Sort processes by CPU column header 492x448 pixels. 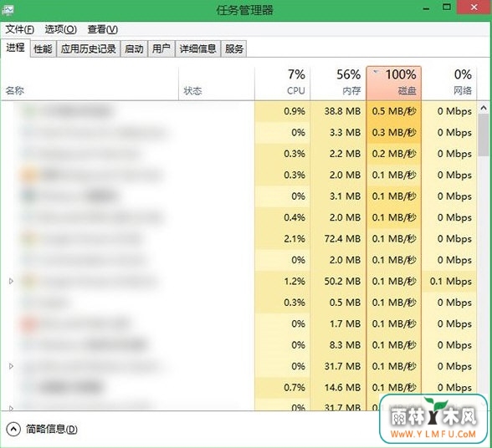(283, 83)
